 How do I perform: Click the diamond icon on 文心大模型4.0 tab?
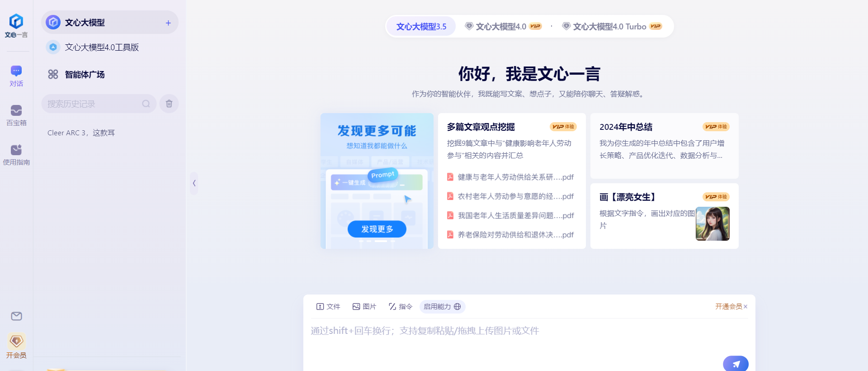(x=469, y=26)
